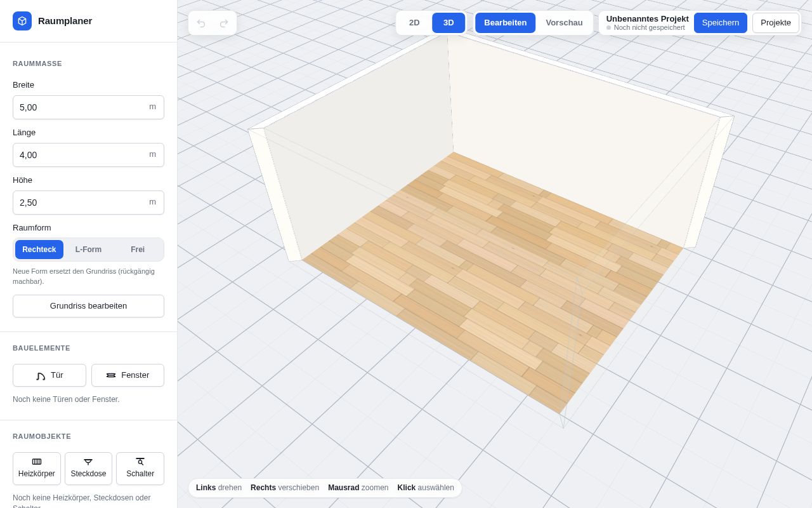Image resolution: width=812 pixels, height=508 pixels.
Task: Switch to the 3D view
Action: (x=449, y=23)
